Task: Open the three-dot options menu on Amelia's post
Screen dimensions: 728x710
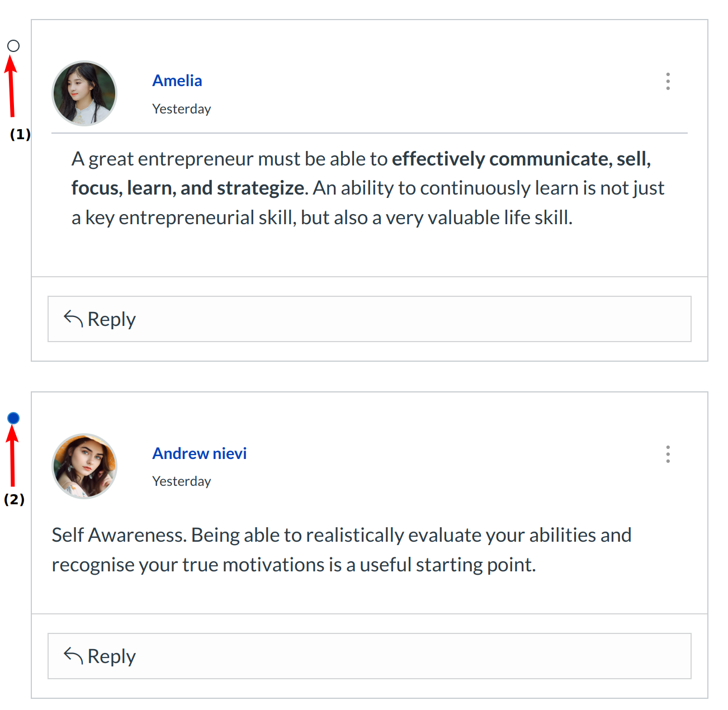Action: (668, 81)
